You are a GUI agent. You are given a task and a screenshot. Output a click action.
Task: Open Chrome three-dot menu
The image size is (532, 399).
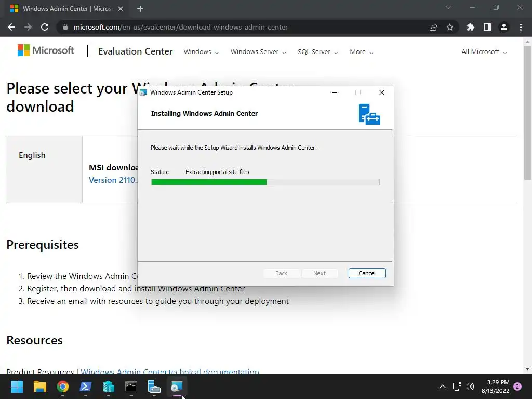[x=521, y=27]
